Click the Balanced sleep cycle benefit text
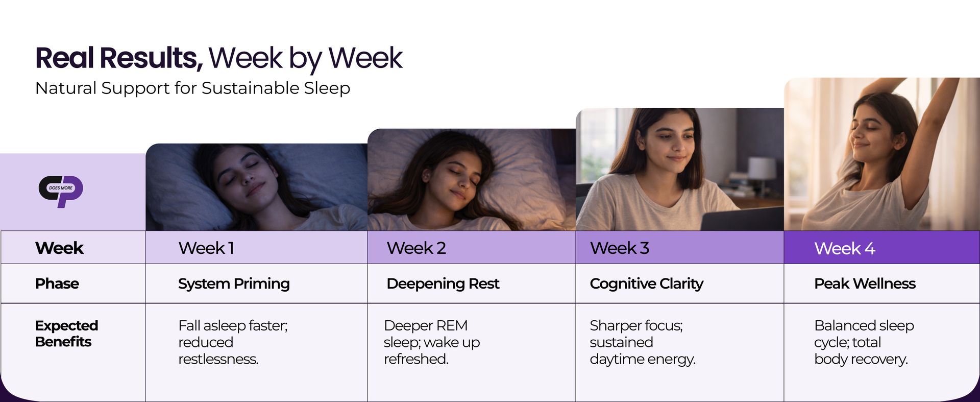 click(864, 342)
